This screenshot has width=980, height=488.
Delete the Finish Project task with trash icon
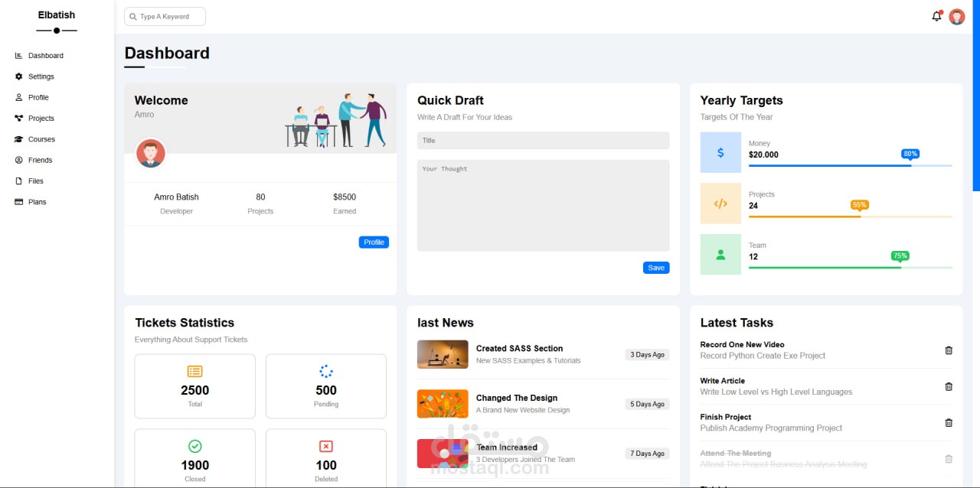tap(949, 422)
